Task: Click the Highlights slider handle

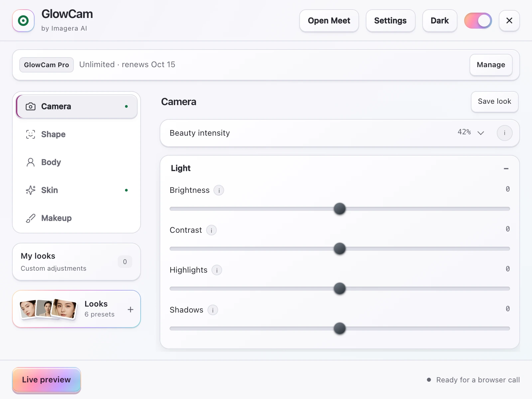Action: 339,289
